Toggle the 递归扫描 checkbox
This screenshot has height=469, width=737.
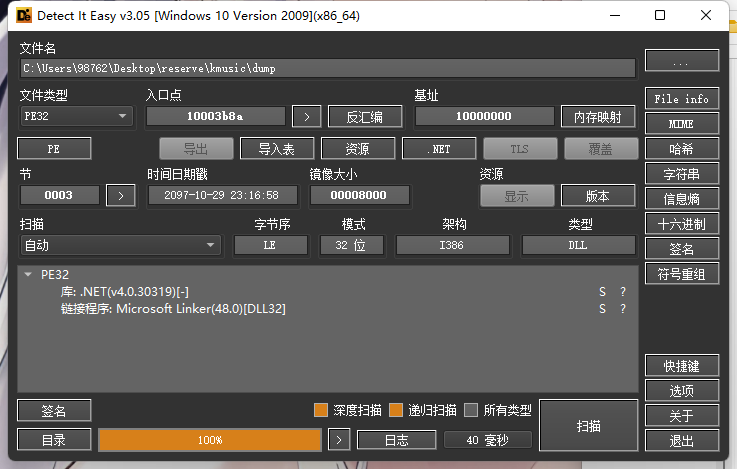click(x=396, y=410)
